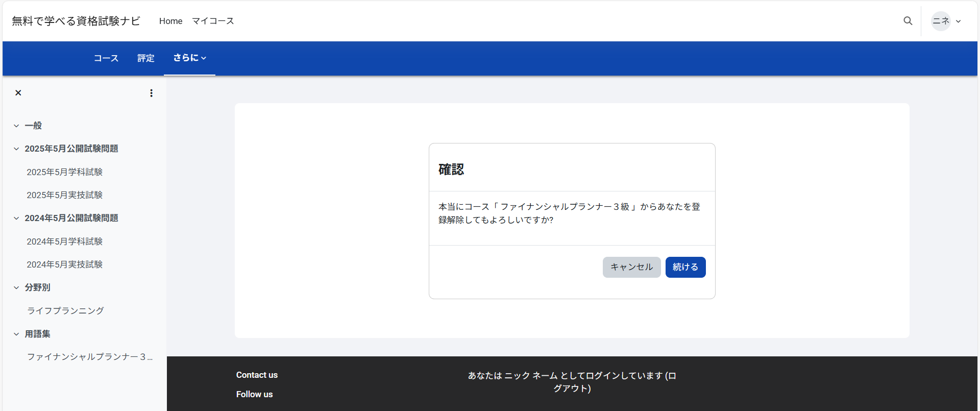The image size is (980, 411).
Task: Click the 無料で学べる資格試験ナビ site title
Action: point(76,21)
